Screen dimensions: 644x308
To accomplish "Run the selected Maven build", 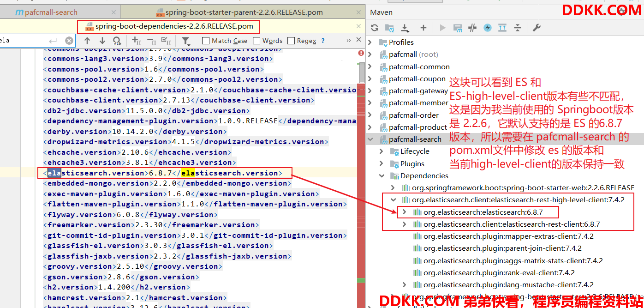I will pos(443,28).
